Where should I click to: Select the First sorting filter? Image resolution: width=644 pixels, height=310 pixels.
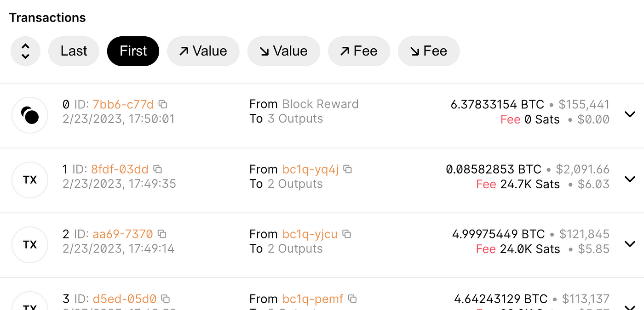133,51
